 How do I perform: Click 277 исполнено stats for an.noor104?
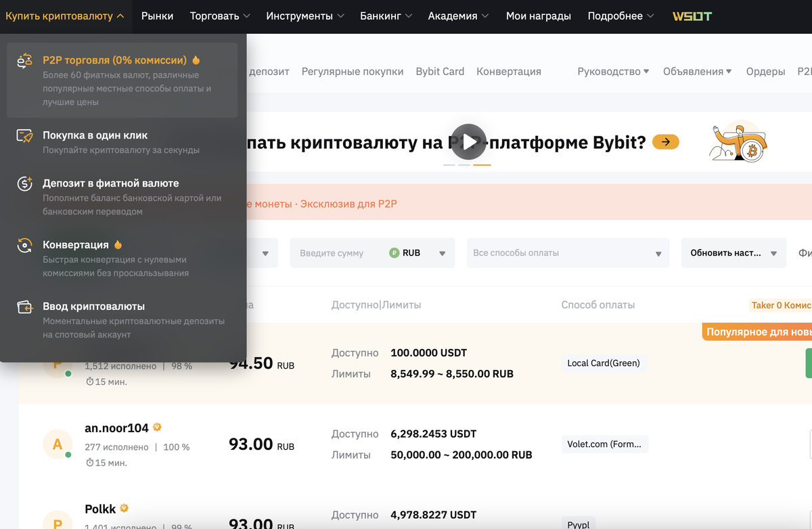pos(116,447)
